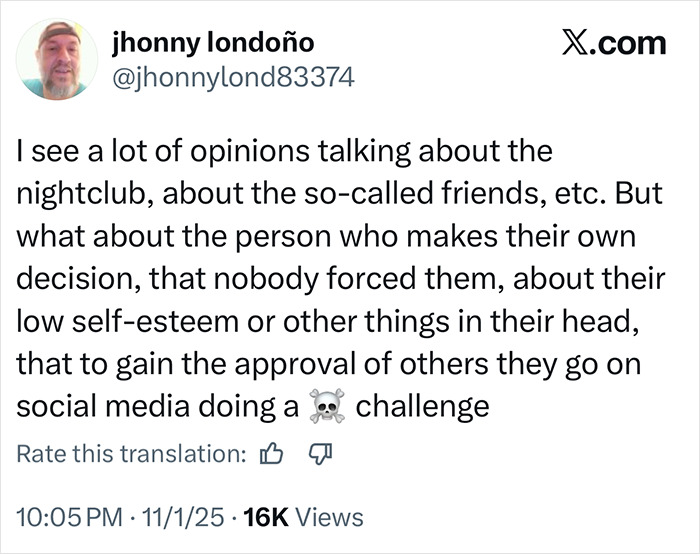700x554 pixels.
Task: Open the 16K Views count
Action: point(304,517)
